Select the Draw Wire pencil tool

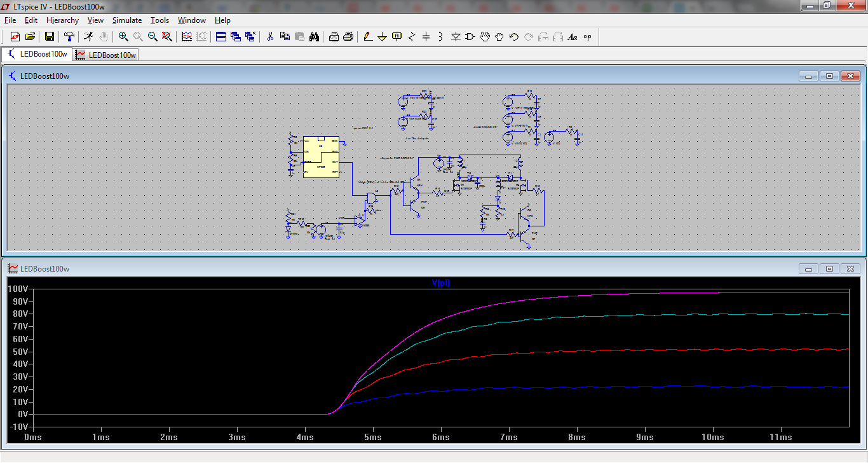(367, 37)
